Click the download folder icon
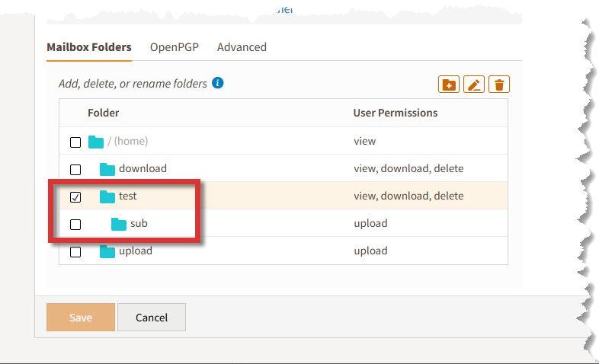This screenshot has width=599, height=364. pyautogui.click(x=107, y=169)
